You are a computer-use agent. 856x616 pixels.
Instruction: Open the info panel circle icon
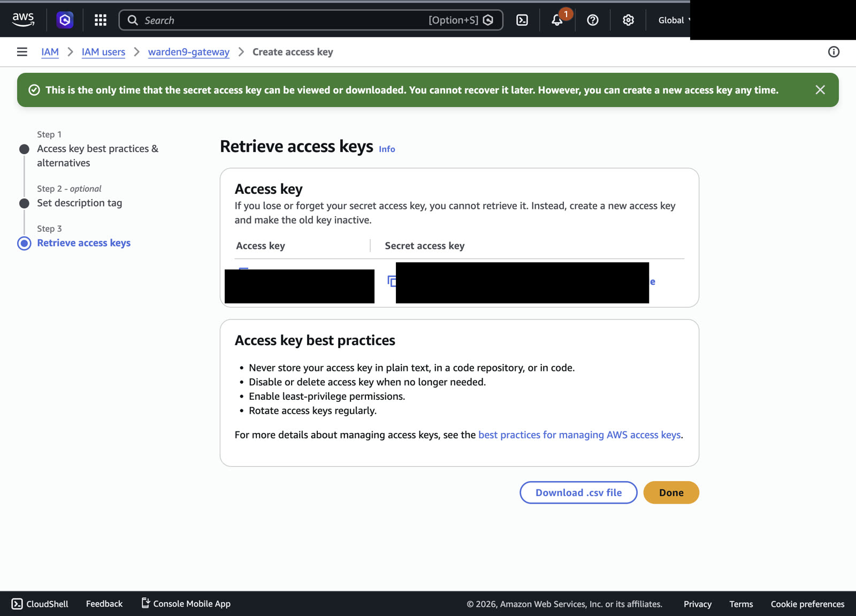834,52
